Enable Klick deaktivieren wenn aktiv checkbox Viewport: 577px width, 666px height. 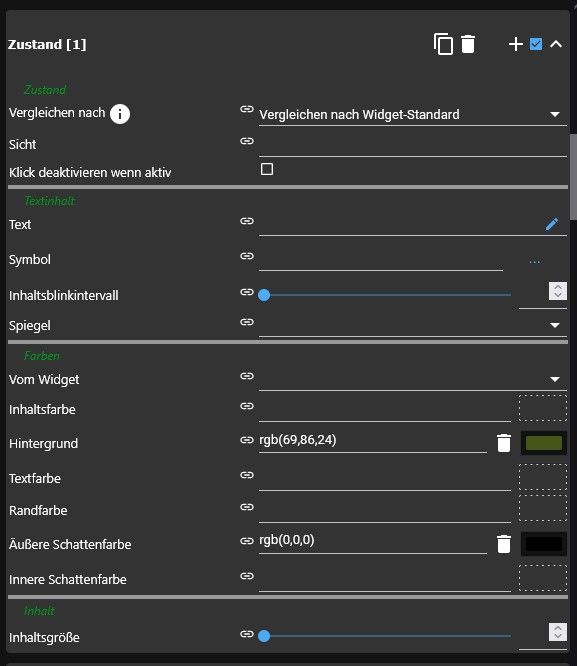point(267,169)
